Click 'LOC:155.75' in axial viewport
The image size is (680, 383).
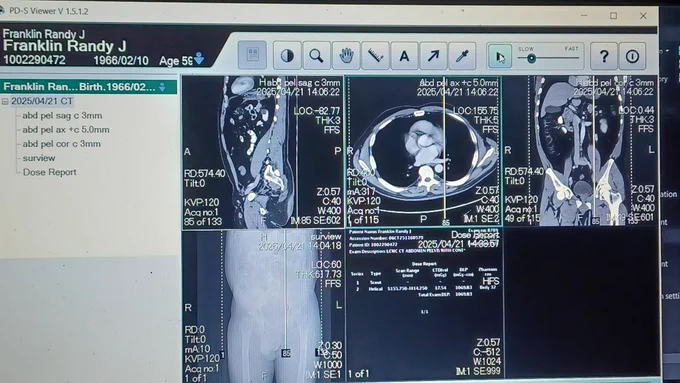476,111
